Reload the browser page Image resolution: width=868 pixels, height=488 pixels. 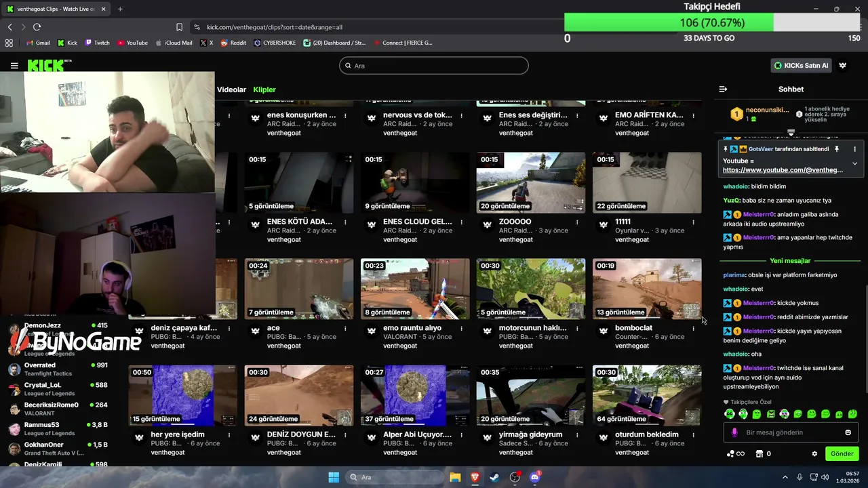(x=37, y=27)
